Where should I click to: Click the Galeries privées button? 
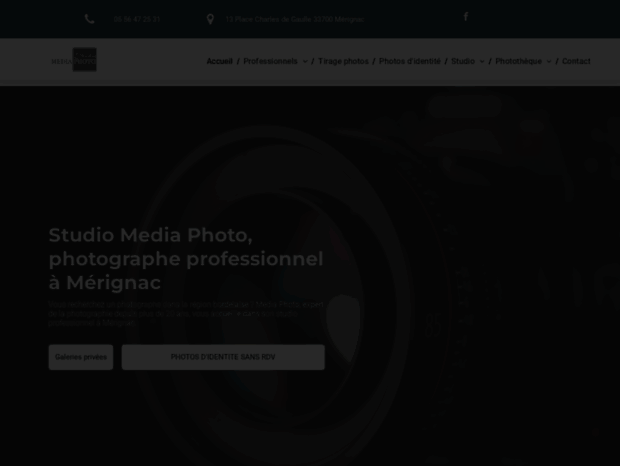click(x=81, y=357)
